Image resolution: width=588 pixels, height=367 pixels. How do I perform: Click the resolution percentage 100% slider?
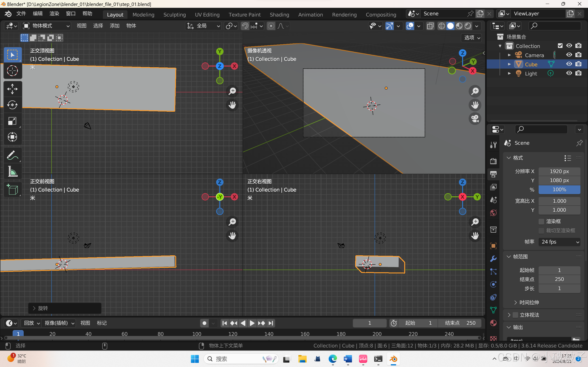point(559,189)
